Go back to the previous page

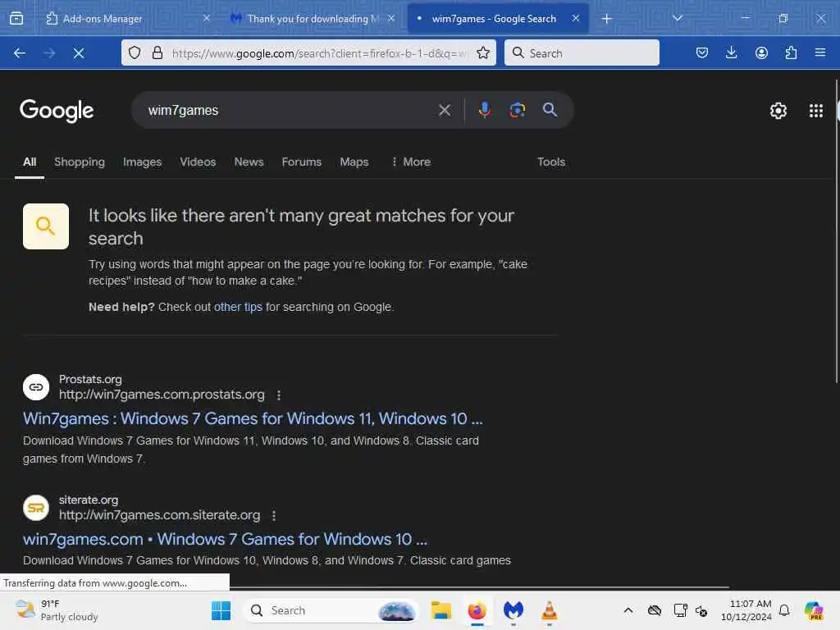click(20, 53)
